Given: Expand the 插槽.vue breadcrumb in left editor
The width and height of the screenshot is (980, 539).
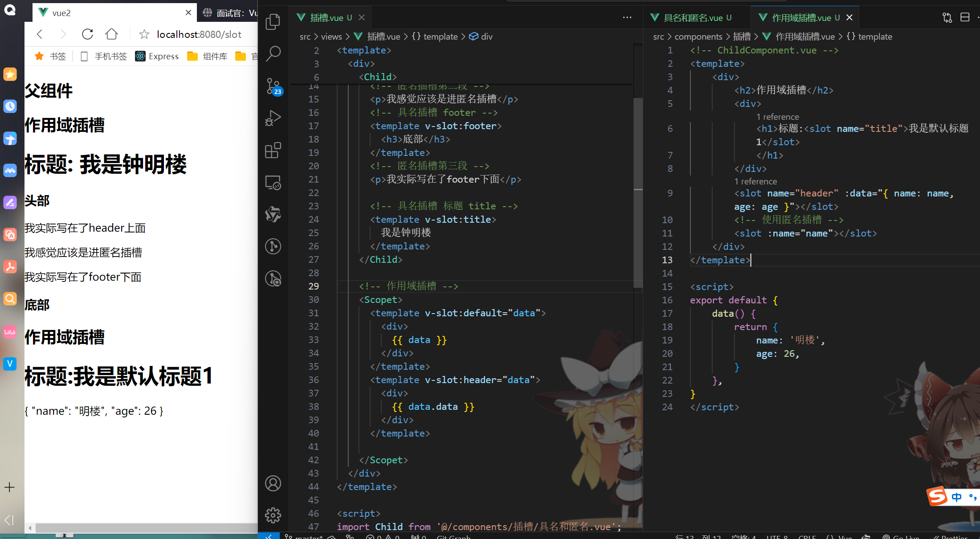Looking at the screenshot, I should click(x=377, y=37).
